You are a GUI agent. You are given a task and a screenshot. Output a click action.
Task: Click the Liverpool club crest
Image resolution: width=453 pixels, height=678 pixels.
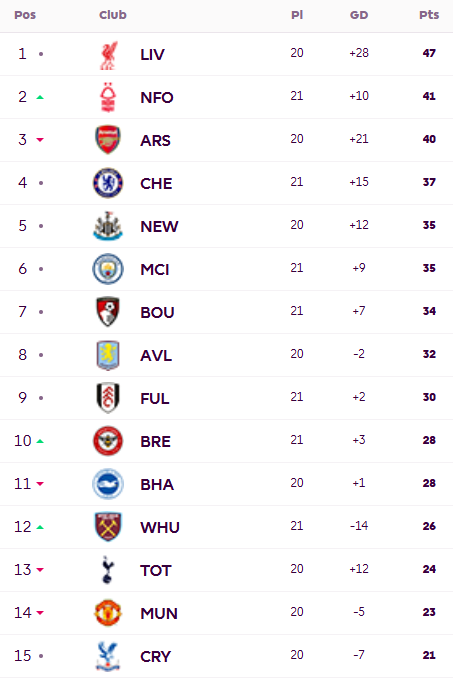click(x=108, y=55)
